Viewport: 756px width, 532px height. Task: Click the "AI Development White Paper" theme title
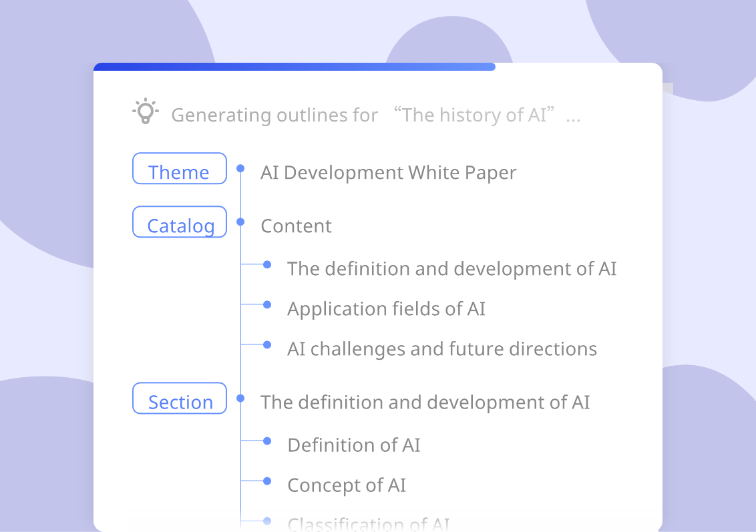click(x=388, y=172)
